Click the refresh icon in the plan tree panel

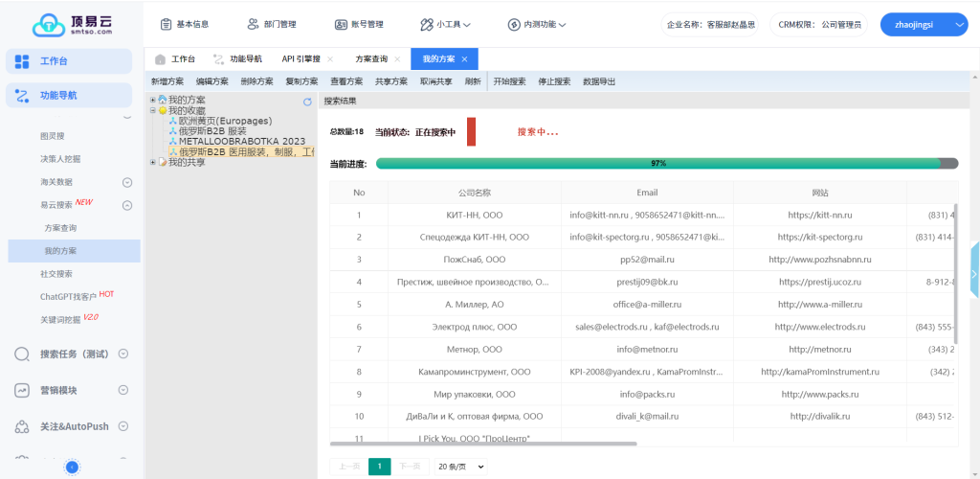(307, 101)
